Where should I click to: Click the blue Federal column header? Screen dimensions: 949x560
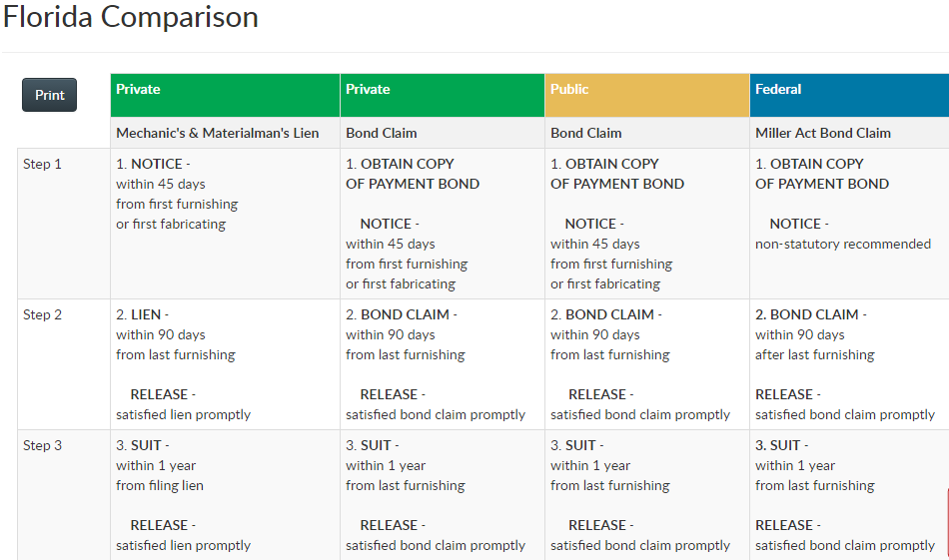pos(778,90)
